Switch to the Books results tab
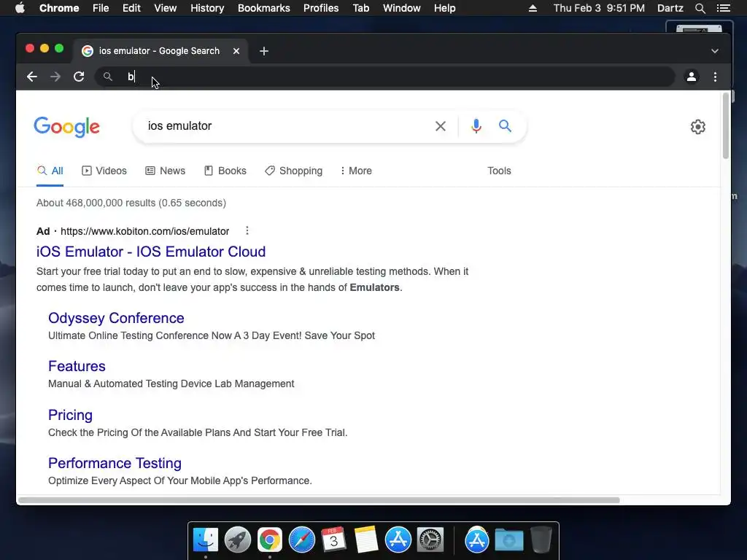This screenshot has height=560, width=747. (x=225, y=171)
